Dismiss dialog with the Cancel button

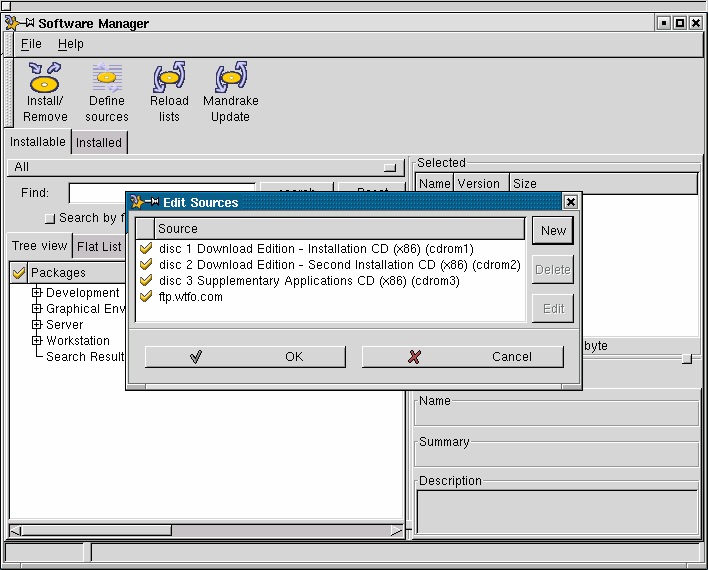pos(462,357)
